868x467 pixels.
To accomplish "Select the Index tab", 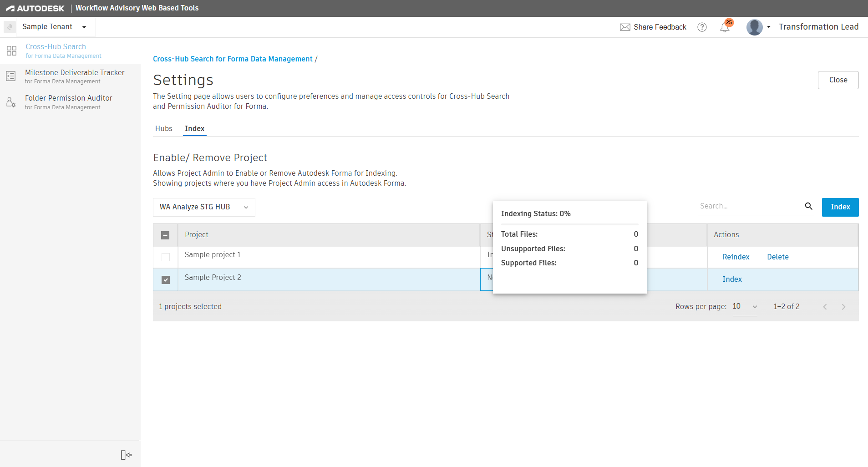I will [195, 129].
